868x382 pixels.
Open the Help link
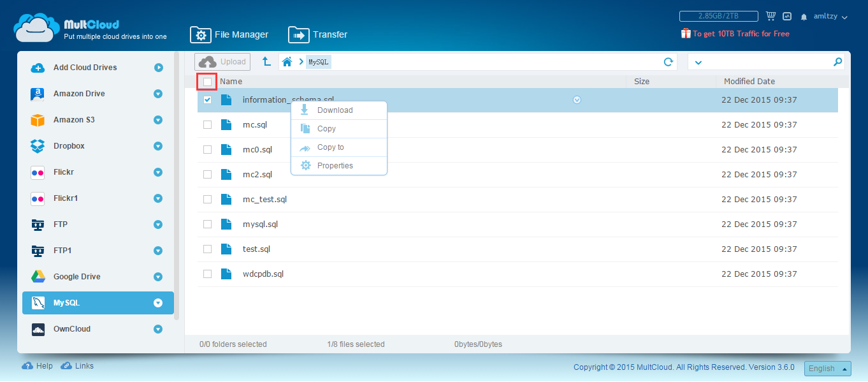(38, 366)
